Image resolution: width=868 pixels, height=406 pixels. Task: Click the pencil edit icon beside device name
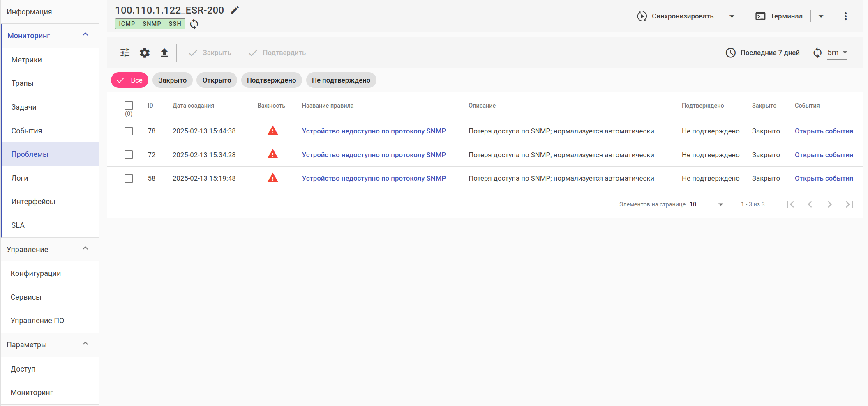click(235, 10)
